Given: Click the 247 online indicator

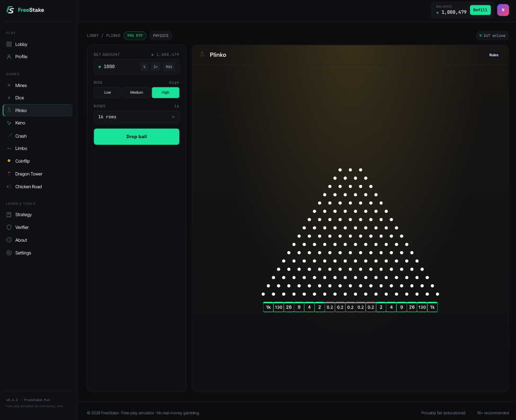Looking at the screenshot, I should tap(492, 35).
